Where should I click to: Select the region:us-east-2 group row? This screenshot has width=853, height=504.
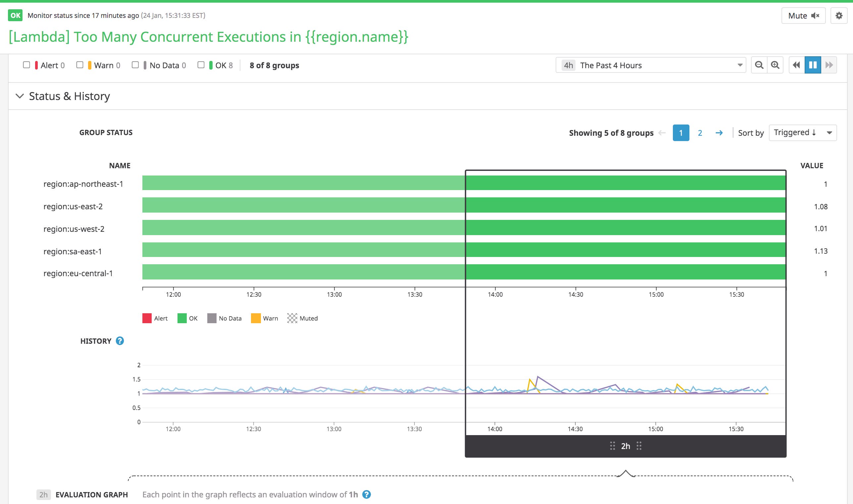coord(74,206)
